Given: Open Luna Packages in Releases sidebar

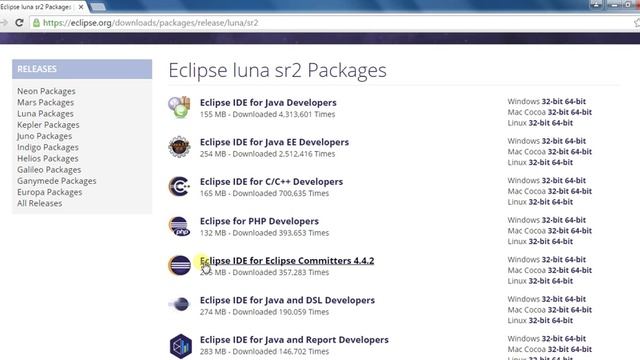Looking at the screenshot, I should coord(45,113).
